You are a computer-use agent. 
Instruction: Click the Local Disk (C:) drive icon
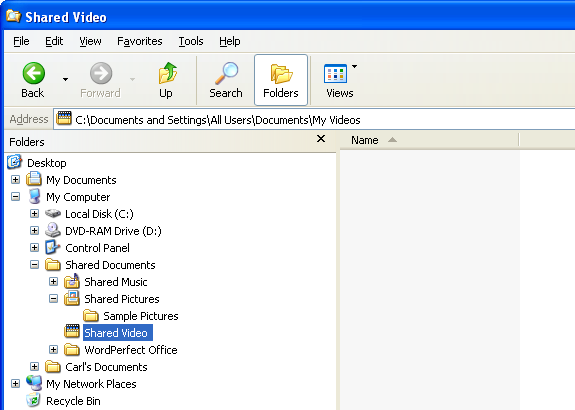point(53,213)
